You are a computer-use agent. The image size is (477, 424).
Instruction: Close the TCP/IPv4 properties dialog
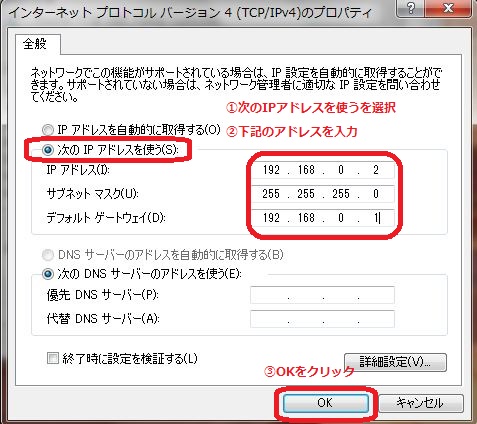click(x=449, y=8)
